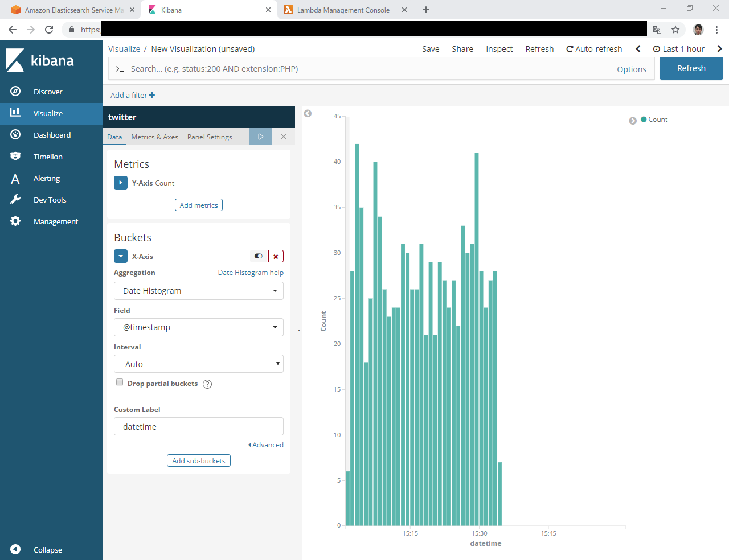Open the Field @timestamp dropdown
The height and width of the screenshot is (560, 729).
199,327
